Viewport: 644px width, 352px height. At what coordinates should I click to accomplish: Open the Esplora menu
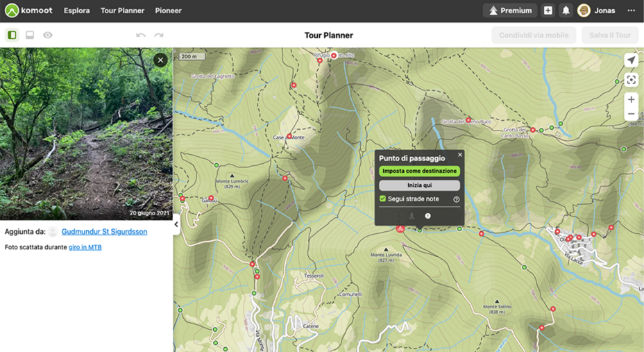[76, 10]
